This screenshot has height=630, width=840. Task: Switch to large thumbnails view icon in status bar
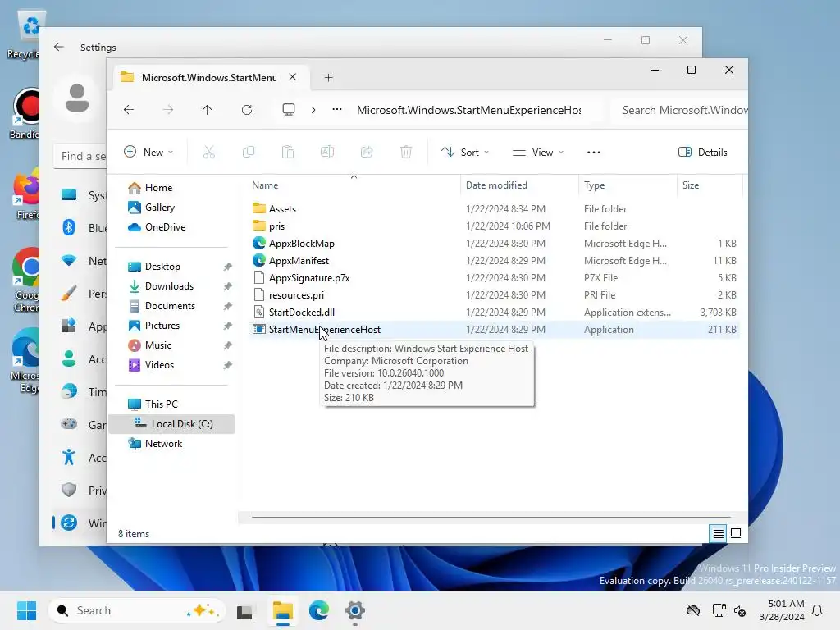pyautogui.click(x=736, y=533)
